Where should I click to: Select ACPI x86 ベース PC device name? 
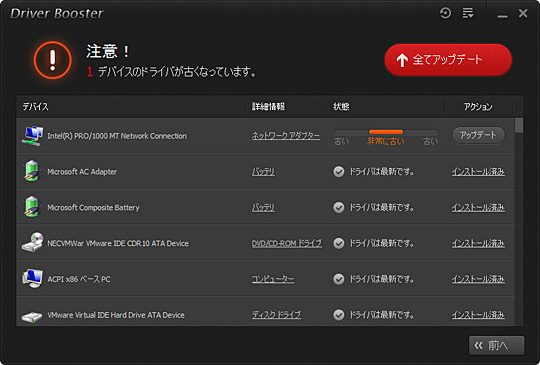(79, 279)
